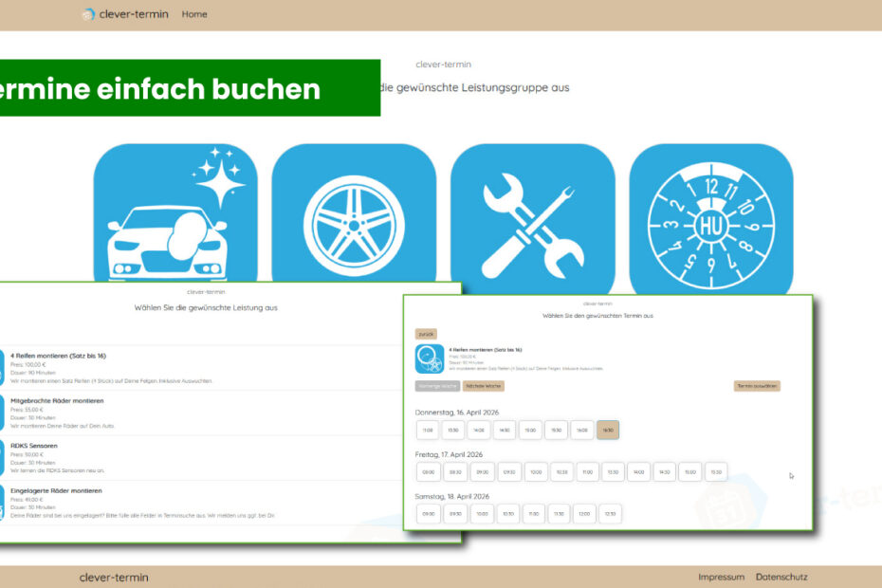Pick the 09:00 slot on Samstag, 18. April
This screenshot has height=588, width=882.
point(428,513)
